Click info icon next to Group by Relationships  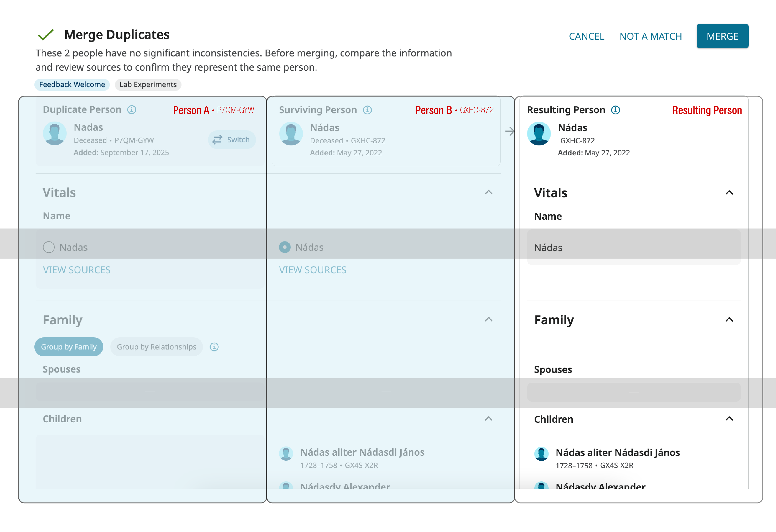(x=214, y=347)
